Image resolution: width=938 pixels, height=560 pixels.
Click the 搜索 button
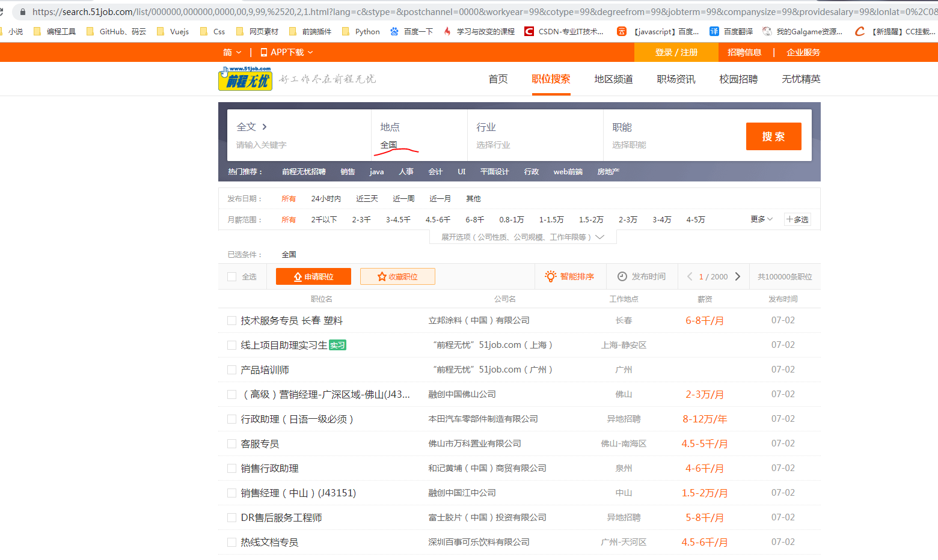(773, 136)
